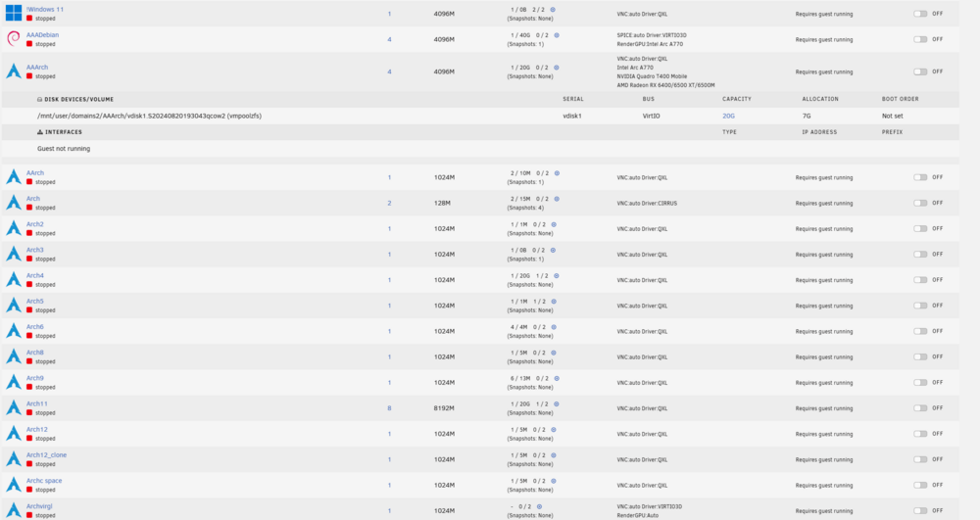Click the Arch3 VM icon

14,254
